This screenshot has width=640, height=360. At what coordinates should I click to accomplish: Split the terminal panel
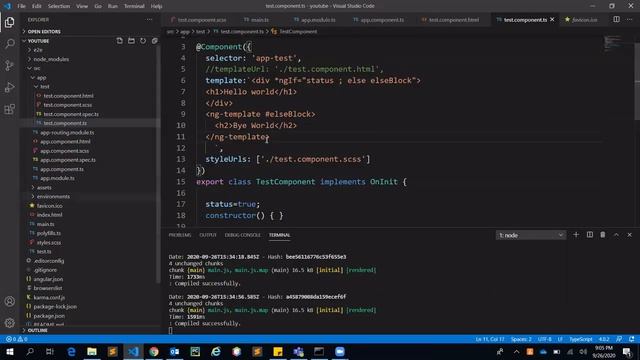point(590,235)
